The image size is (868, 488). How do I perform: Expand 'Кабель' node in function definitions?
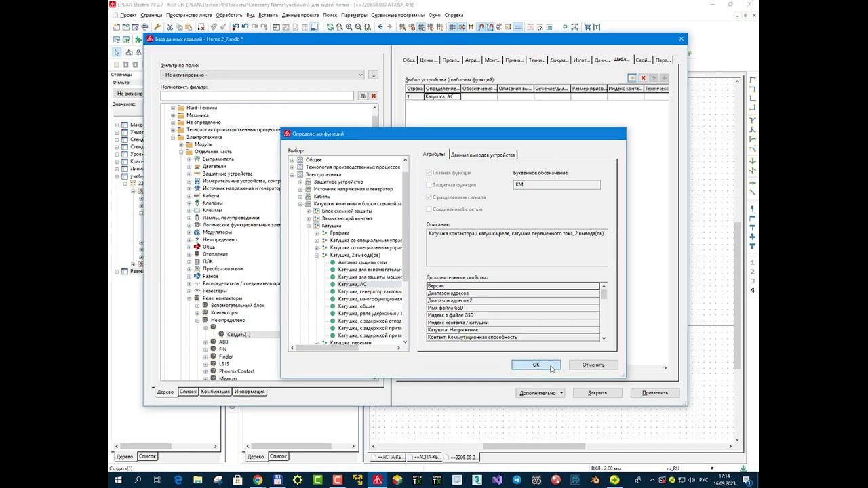tap(300, 197)
